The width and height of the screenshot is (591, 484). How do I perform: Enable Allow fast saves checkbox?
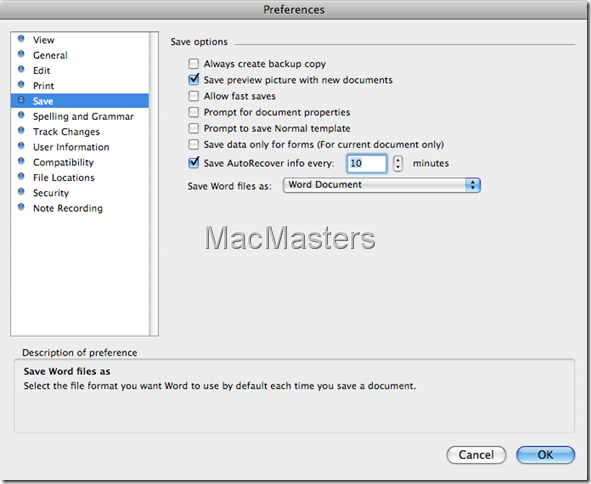[x=194, y=96]
